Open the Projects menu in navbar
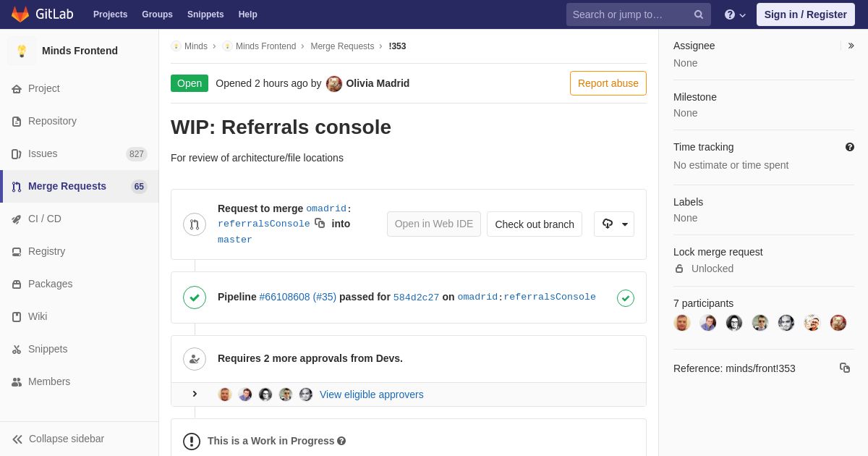Viewport: 868px width, 456px height. (x=110, y=14)
